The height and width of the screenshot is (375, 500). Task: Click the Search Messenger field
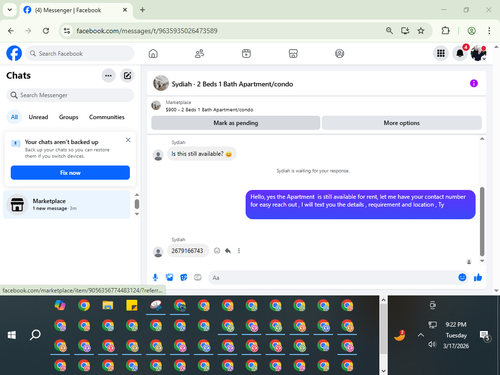(70, 95)
